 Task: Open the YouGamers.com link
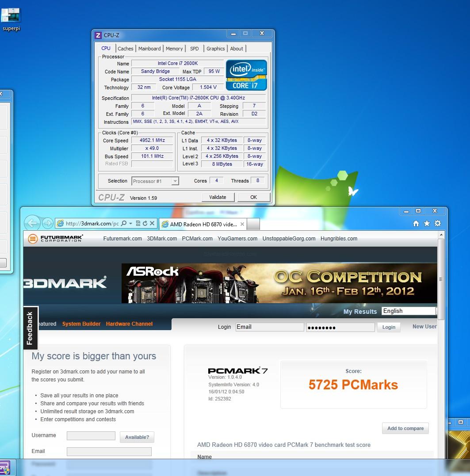pyautogui.click(x=237, y=239)
